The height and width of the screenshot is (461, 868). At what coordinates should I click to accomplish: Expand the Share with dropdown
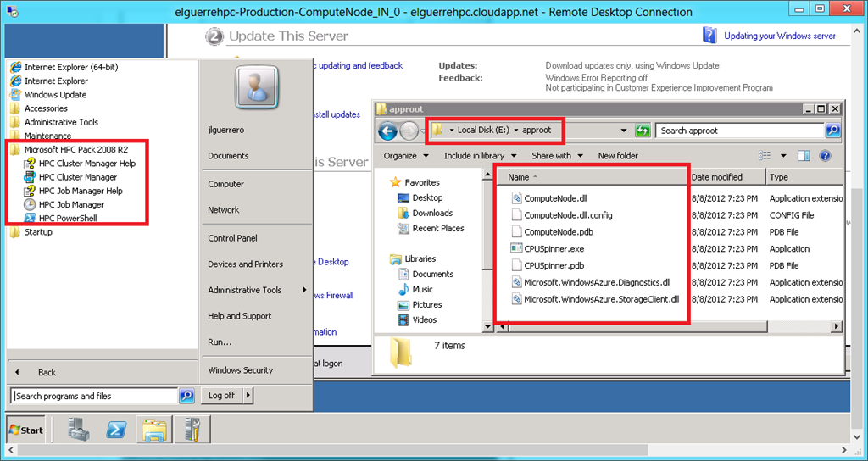(x=557, y=156)
